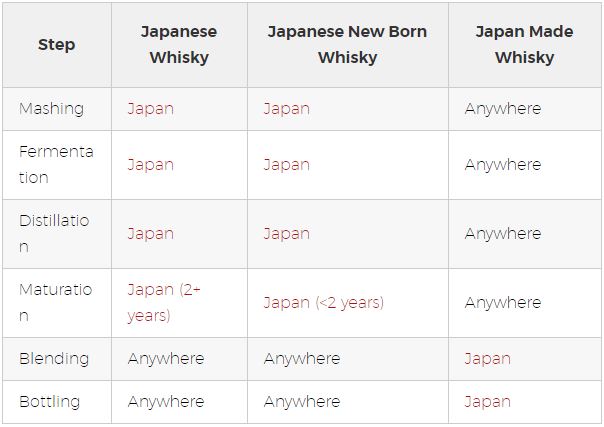Click Japan in Fermentation row, New Born column

click(x=287, y=165)
